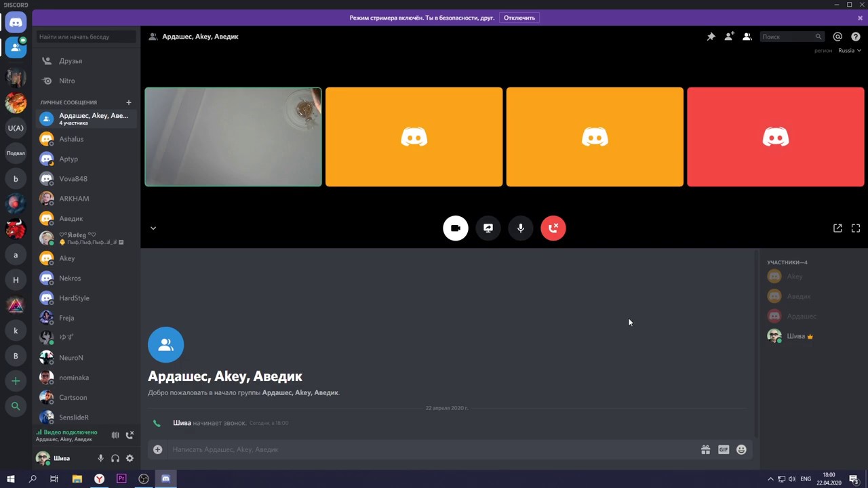Click the find or start conversation field
This screenshot has height=488, width=868.
86,37
